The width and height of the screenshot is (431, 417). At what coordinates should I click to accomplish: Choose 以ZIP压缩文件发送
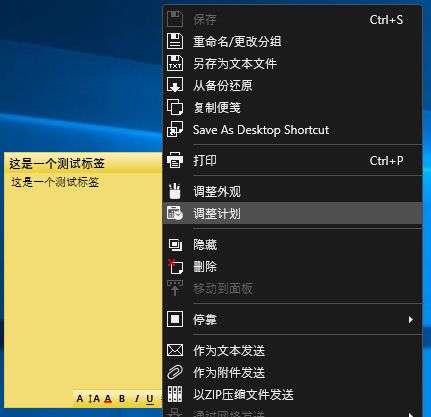pyautogui.click(x=292, y=395)
